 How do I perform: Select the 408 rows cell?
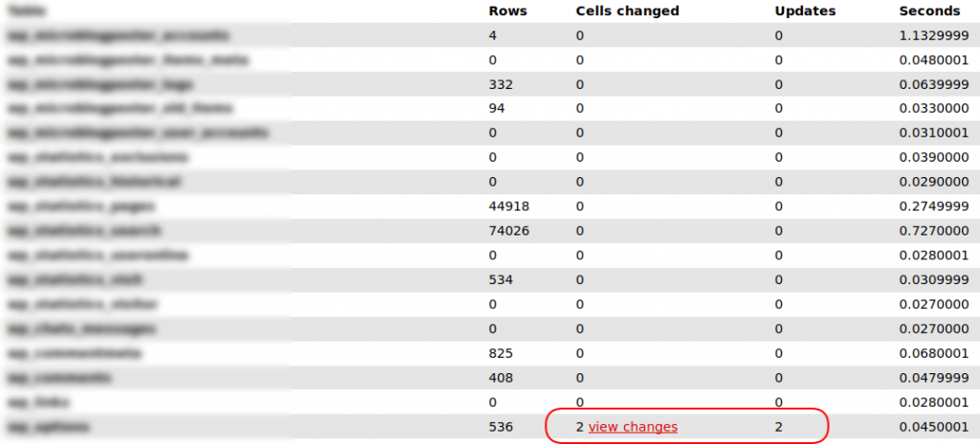(x=501, y=378)
